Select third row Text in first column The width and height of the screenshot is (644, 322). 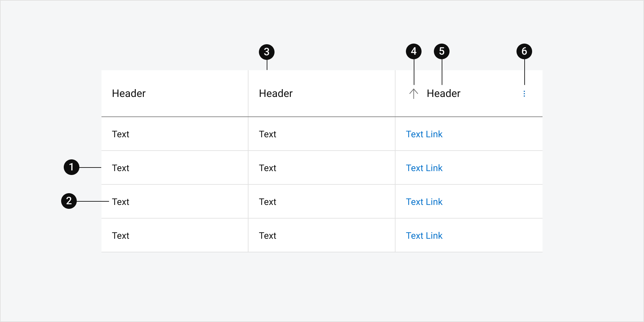coord(121,202)
